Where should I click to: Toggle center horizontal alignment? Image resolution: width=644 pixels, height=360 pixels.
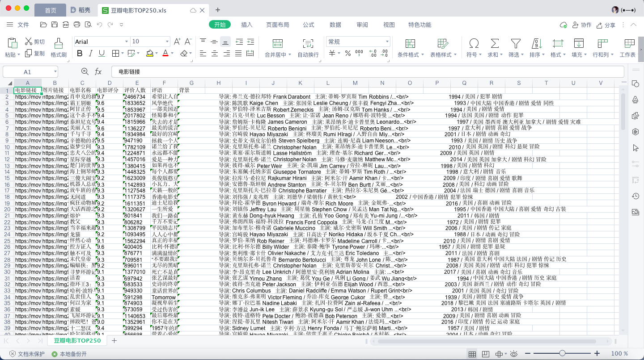click(215, 53)
